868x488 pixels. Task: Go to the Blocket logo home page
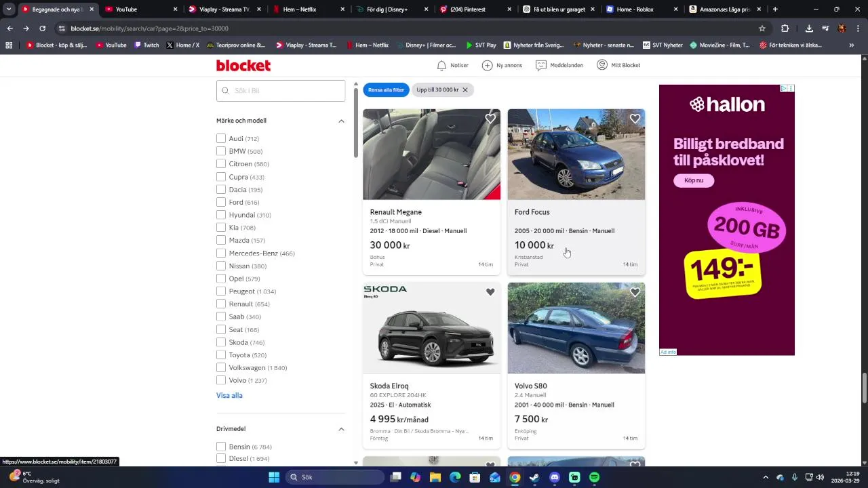coord(243,65)
